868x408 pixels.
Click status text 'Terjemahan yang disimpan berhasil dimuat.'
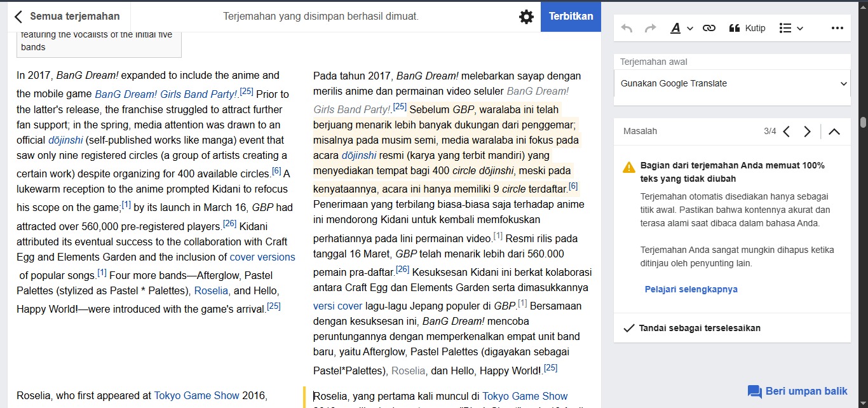click(x=321, y=16)
